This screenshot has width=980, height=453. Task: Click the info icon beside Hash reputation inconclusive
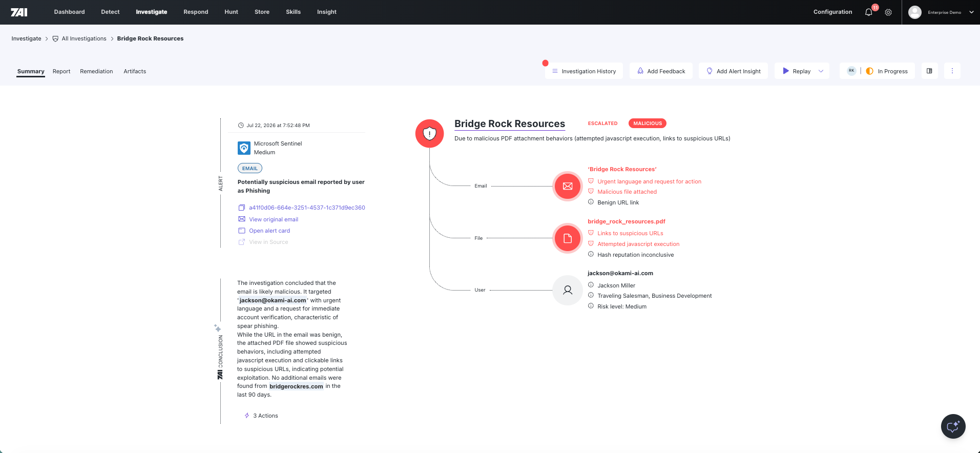click(x=591, y=254)
